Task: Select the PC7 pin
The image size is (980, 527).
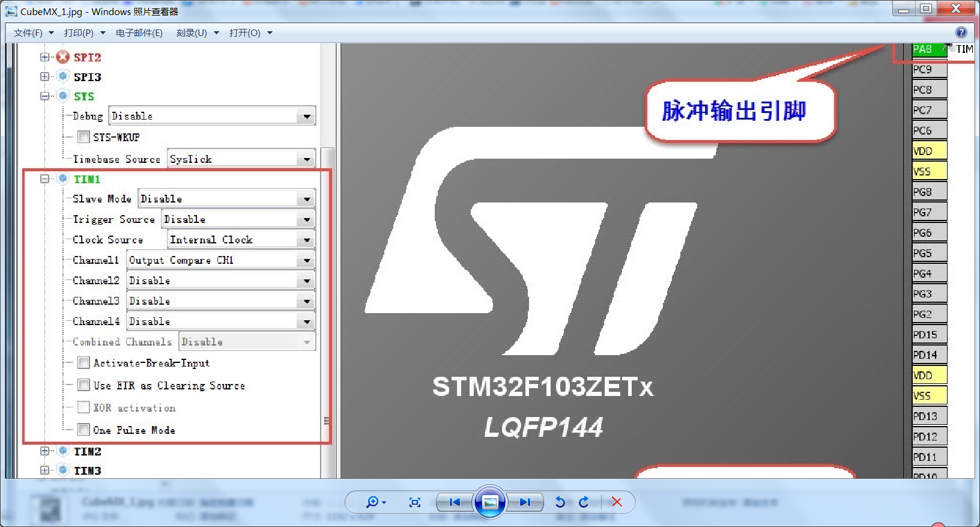Action: (x=930, y=110)
